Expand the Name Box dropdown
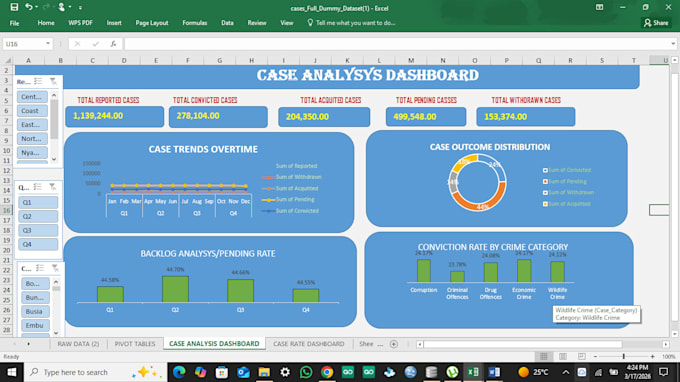680x382 pixels. click(x=48, y=44)
